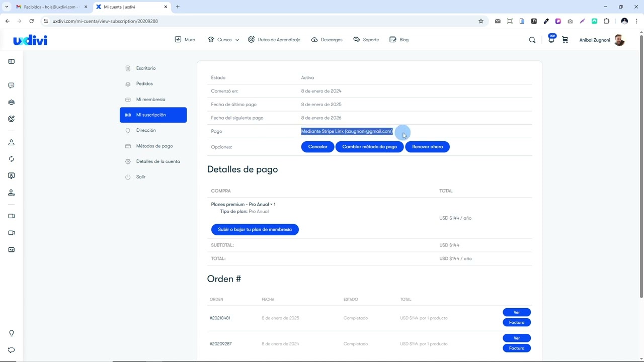Viewport: 644px width, 362px height.
Task: Open the site search magnifier icon
Action: click(x=532, y=40)
